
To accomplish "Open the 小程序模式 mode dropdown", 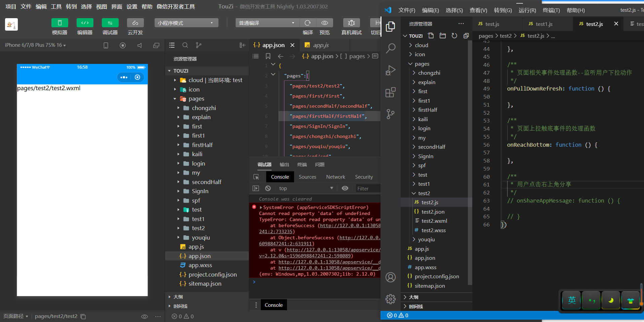I will point(186,23).
